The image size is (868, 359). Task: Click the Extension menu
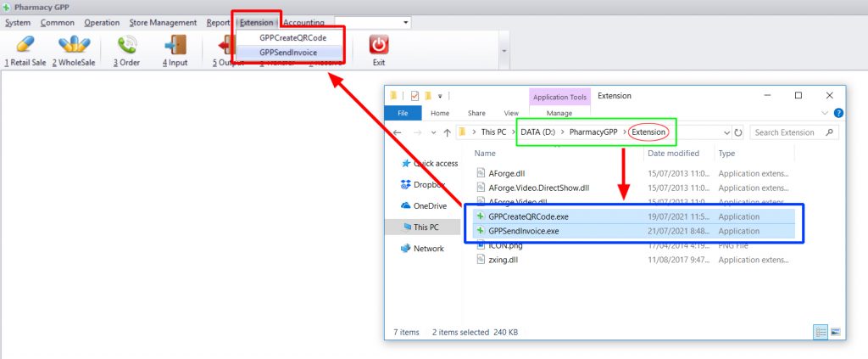coord(256,23)
